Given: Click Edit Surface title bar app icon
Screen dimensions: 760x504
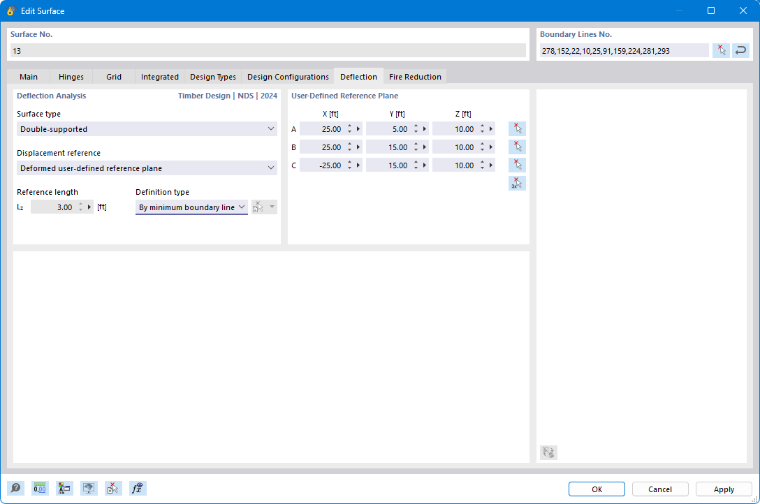Looking at the screenshot, I should pos(11,11).
